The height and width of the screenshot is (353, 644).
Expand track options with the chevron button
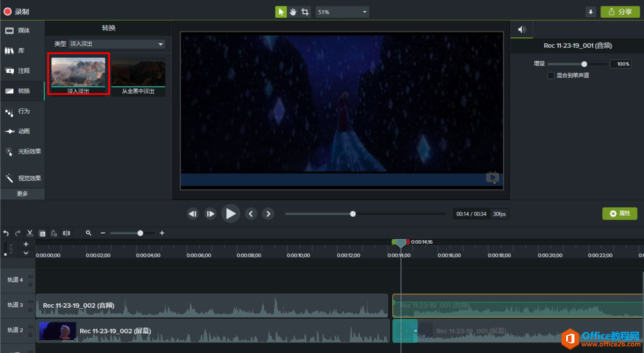pyautogui.click(x=26, y=253)
